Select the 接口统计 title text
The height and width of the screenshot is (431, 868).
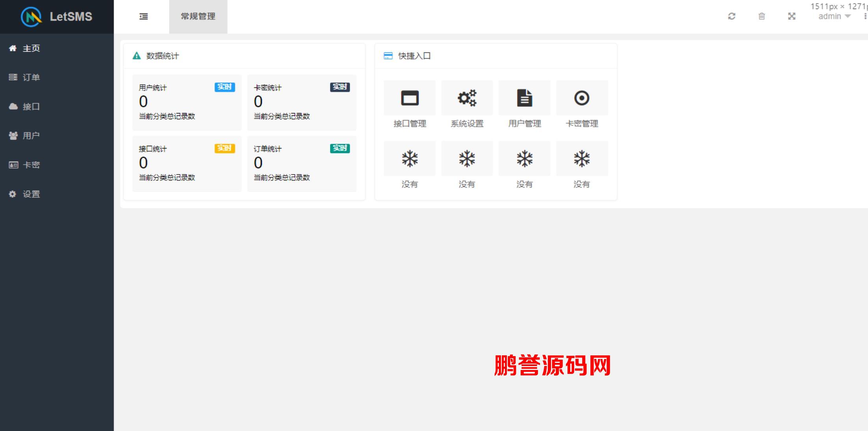click(153, 149)
